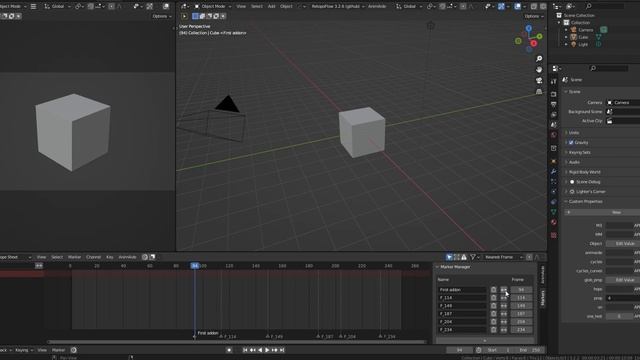Click the green Y axis on navigation gizmo
The image size is (640, 360).
[x=539, y=36]
